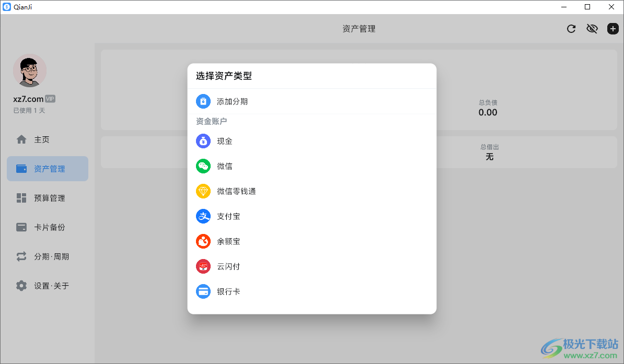Click the VIP badge next to xz7.com
Viewport: 624px width, 364px height.
(50, 99)
